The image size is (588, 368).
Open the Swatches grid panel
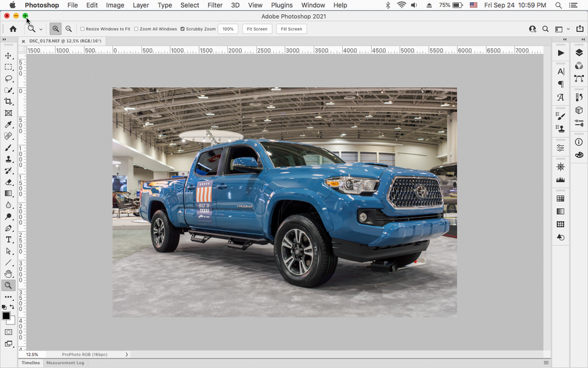point(561,198)
